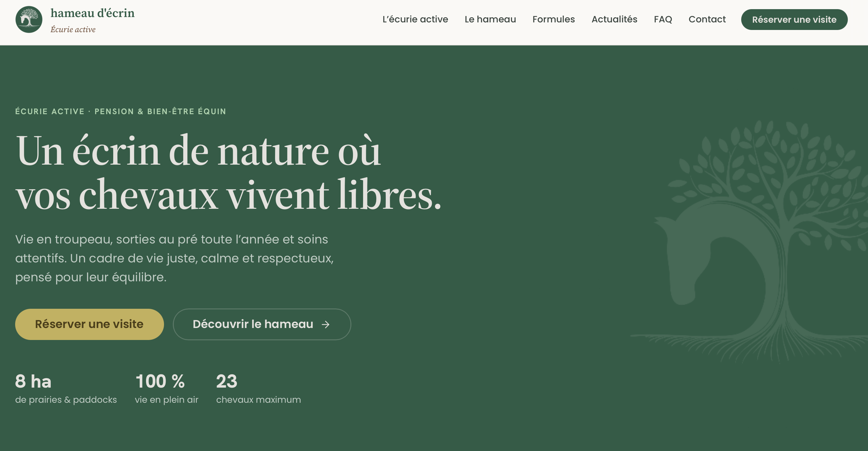Viewport: 868px width, 451px height.
Task: Click the gold Réserver une visite button
Action: [89, 324]
